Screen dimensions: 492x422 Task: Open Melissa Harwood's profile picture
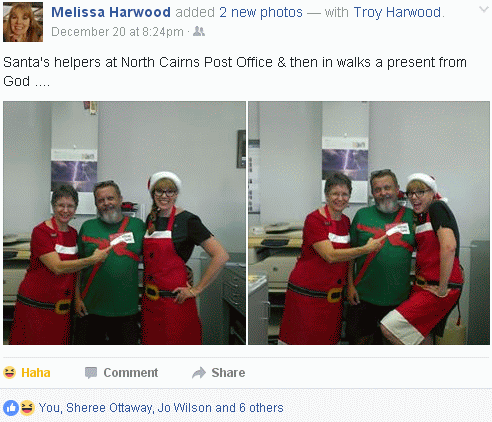click(23, 22)
